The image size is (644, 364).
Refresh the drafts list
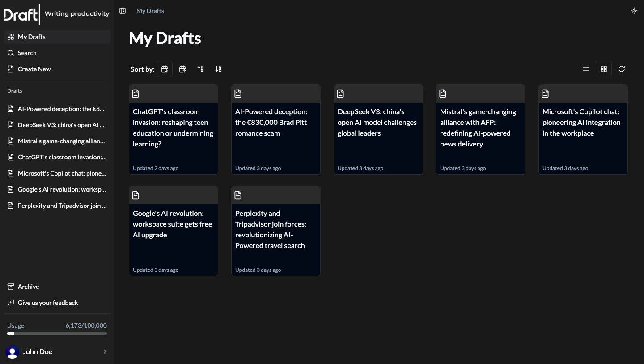[x=622, y=69]
